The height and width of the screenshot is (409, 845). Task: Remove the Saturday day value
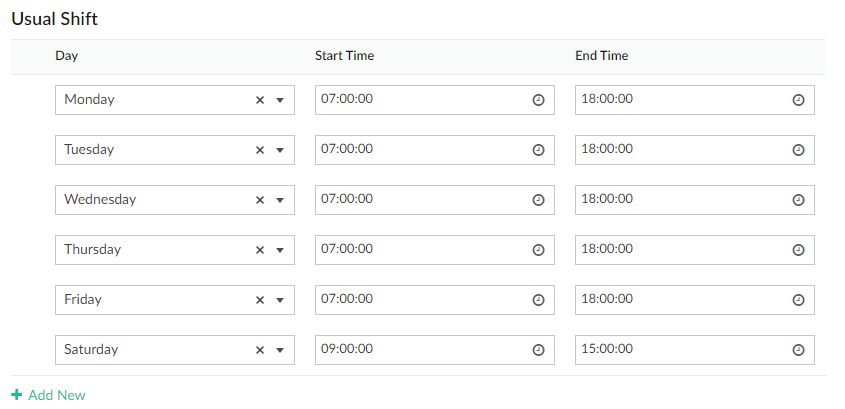point(260,350)
